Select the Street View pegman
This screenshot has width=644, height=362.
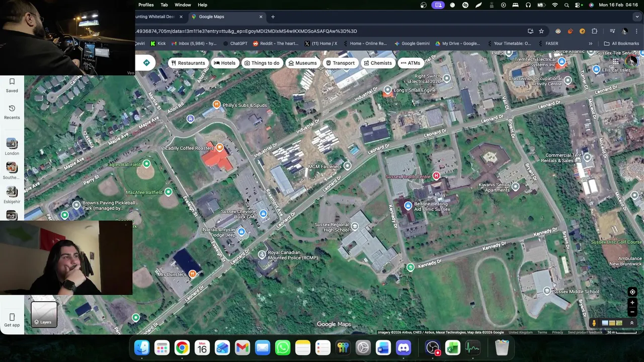point(594,323)
